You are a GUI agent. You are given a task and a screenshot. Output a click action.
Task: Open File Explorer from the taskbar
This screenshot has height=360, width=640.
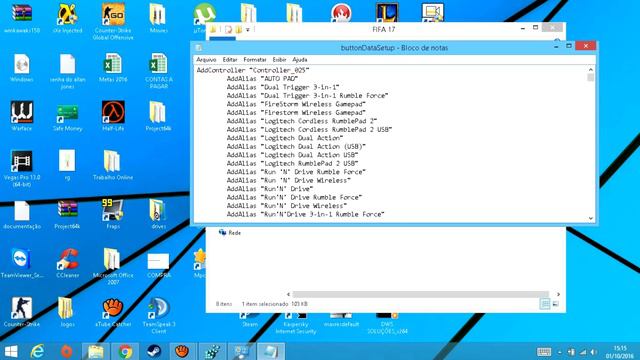pyautogui.click(x=96, y=351)
